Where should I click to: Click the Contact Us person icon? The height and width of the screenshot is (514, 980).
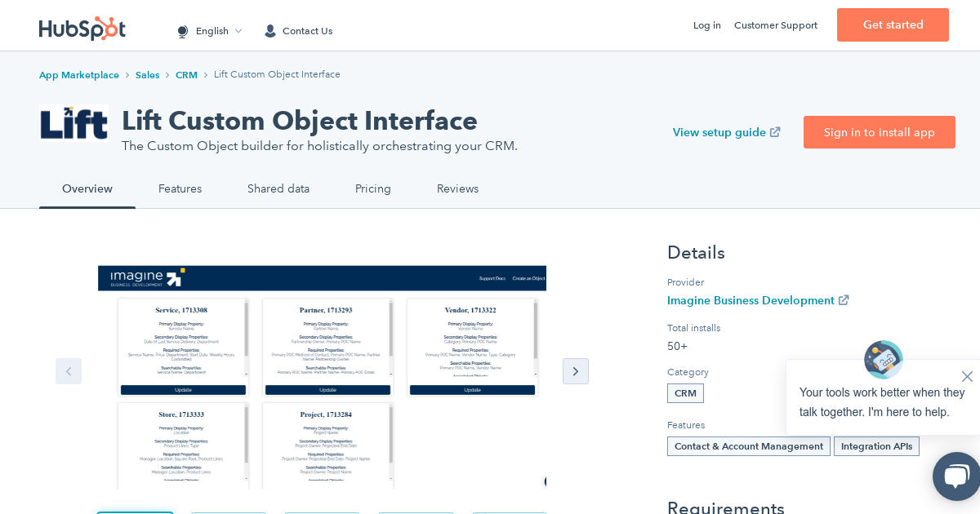[x=270, y=31]
